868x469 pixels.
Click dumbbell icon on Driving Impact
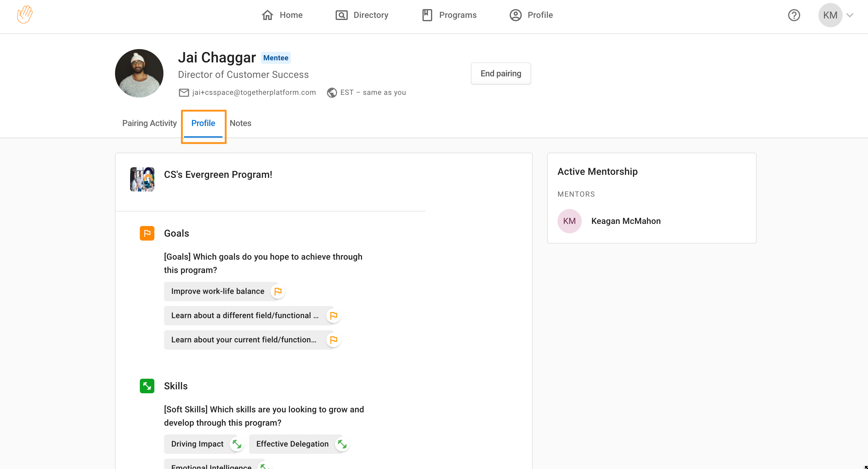click(237, 444)
